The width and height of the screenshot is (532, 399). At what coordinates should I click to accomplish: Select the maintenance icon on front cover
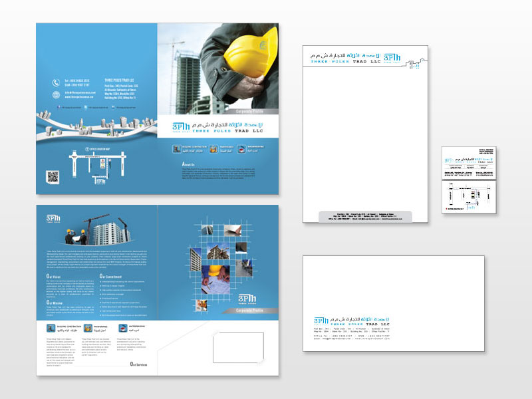213,148
